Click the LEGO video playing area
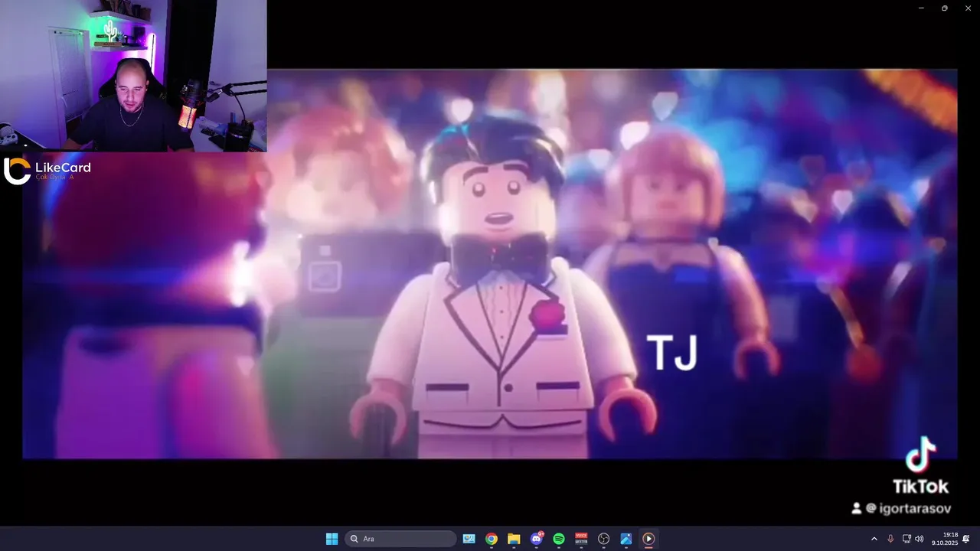980x551 pixels. click(x=490, y=264)
